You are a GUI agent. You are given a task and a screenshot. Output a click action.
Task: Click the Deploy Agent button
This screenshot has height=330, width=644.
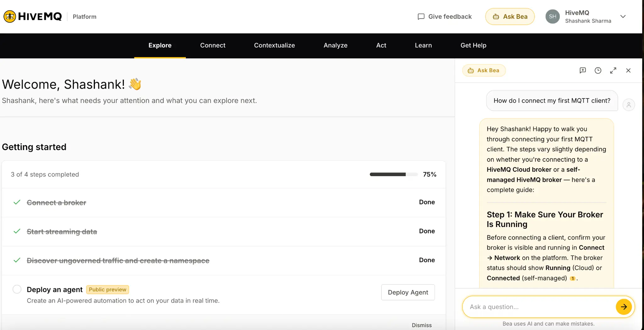408,292
